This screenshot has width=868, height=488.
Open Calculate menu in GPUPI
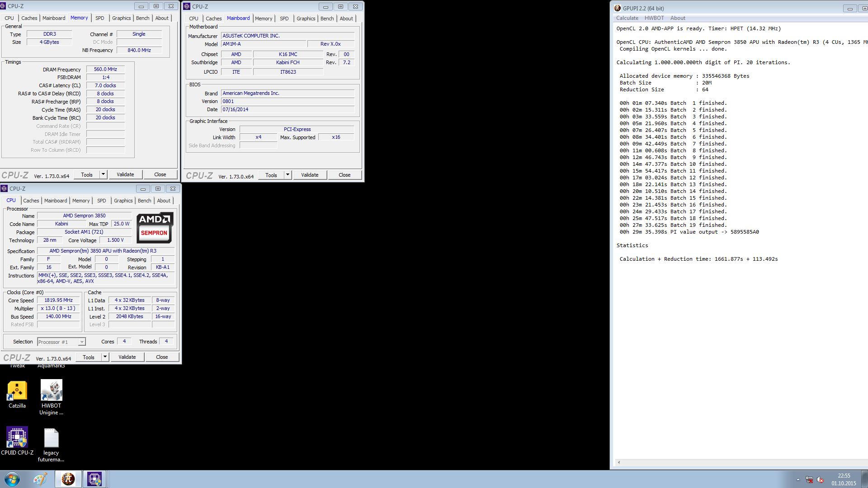click(x=627, y=18)
